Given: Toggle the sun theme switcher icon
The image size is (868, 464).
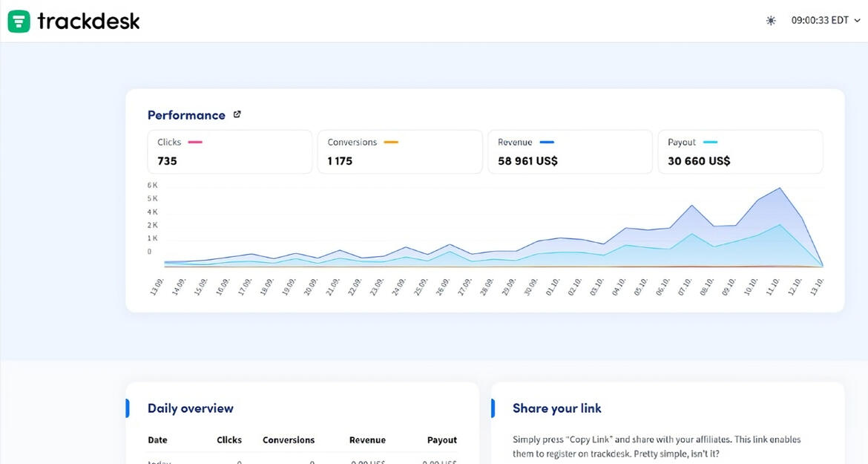Looking at the screenshot, I should point(771,21).
